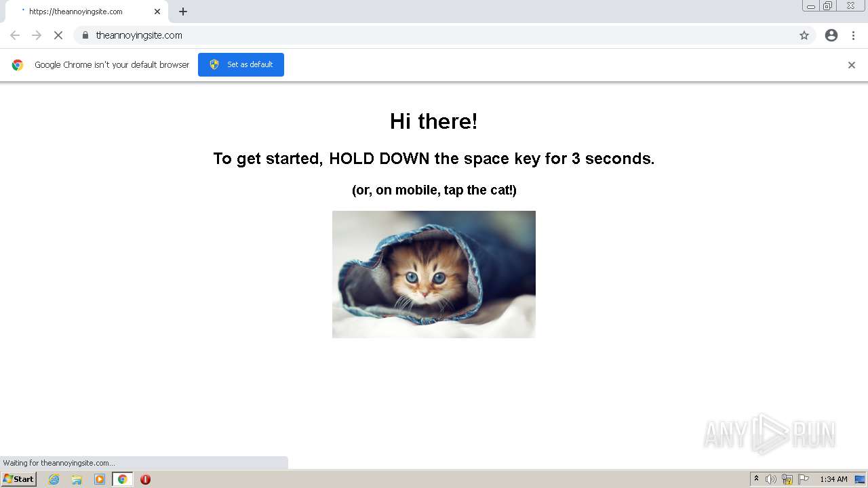Click the red Opera taskbar icon
The width and height of the screenshot is (868, 488).
pos(145,479)
